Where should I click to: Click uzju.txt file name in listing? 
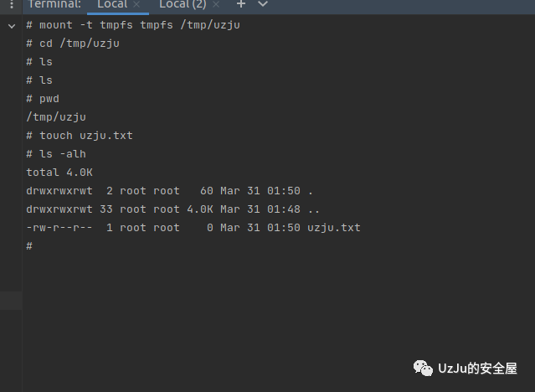334,228
